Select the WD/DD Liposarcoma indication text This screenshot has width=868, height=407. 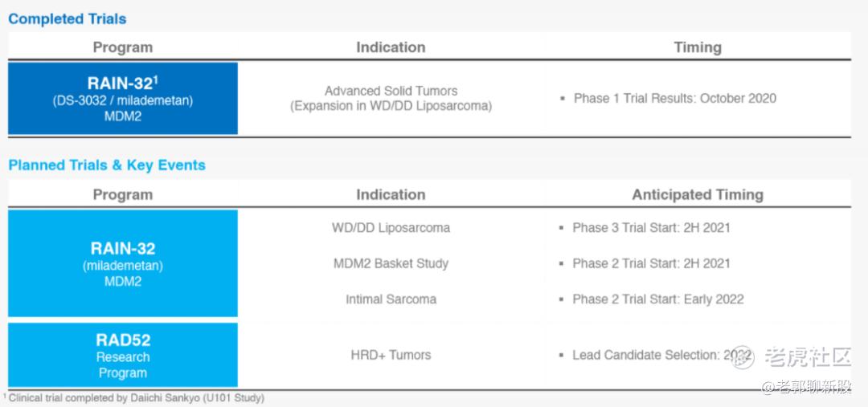(391, 228)
